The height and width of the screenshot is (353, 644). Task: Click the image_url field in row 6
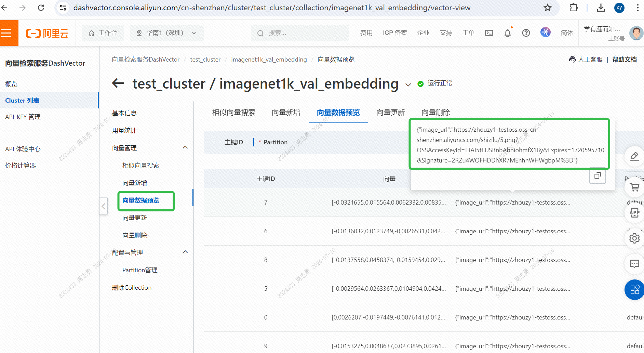point(513,231)
